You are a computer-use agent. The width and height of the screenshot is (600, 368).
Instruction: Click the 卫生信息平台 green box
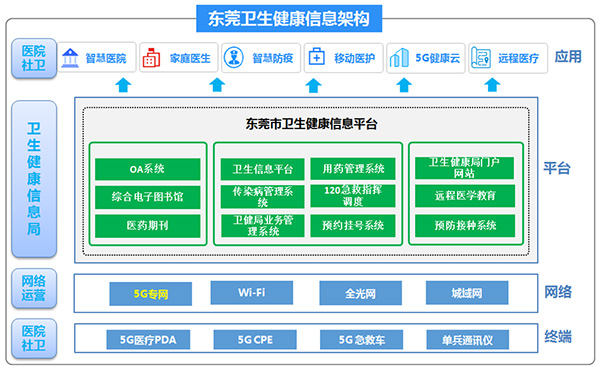coord(262,169)
